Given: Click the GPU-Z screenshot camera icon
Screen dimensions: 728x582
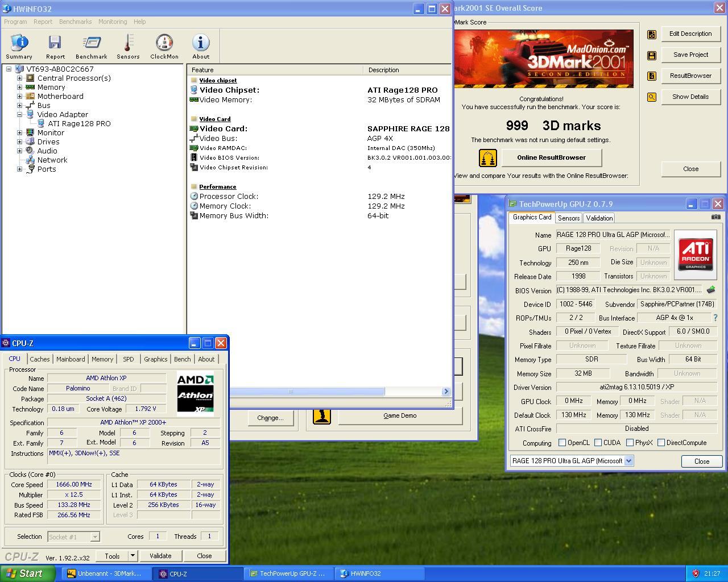Looking at the screenshot, I should 716,217.
